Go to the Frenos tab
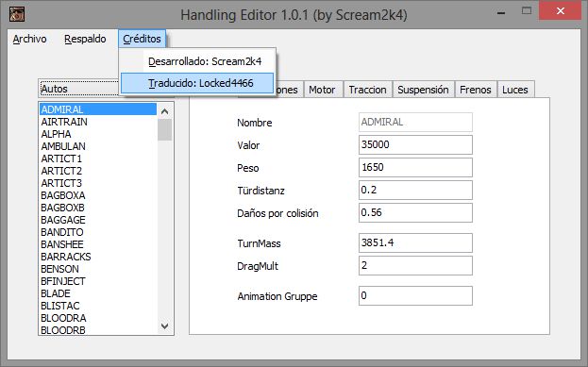 [x=475, y=90]
